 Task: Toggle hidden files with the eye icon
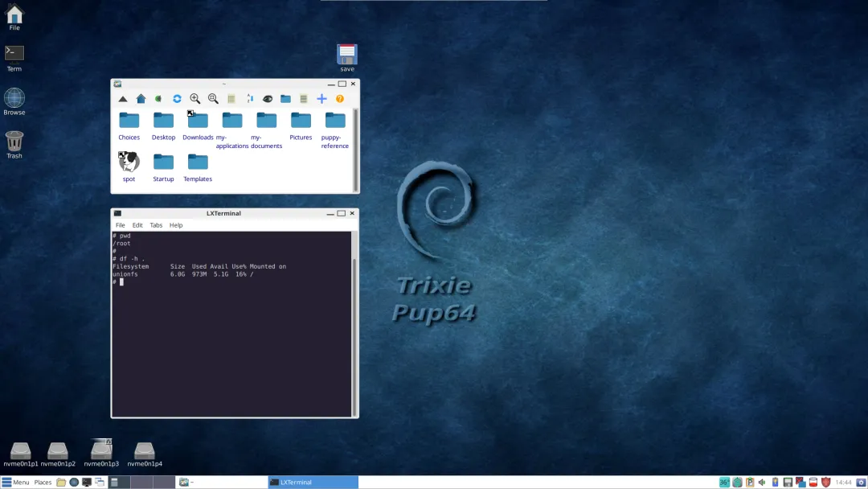click(268, 99)
